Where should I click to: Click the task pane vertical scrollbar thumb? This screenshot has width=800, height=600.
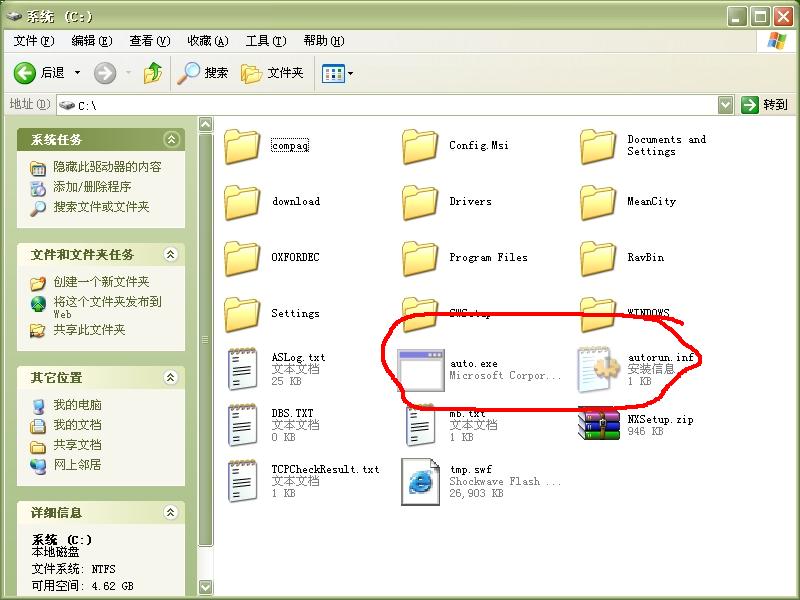[x=206, y=340]
